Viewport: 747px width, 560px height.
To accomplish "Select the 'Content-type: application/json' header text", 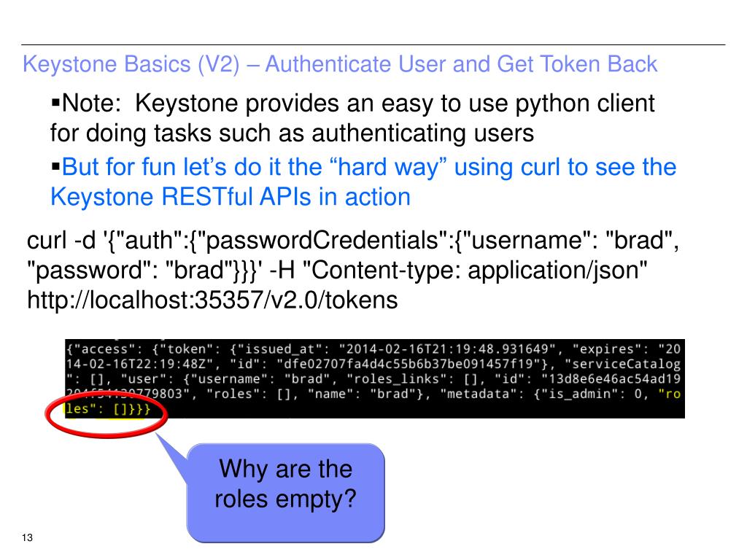I will tap(474, 270).
